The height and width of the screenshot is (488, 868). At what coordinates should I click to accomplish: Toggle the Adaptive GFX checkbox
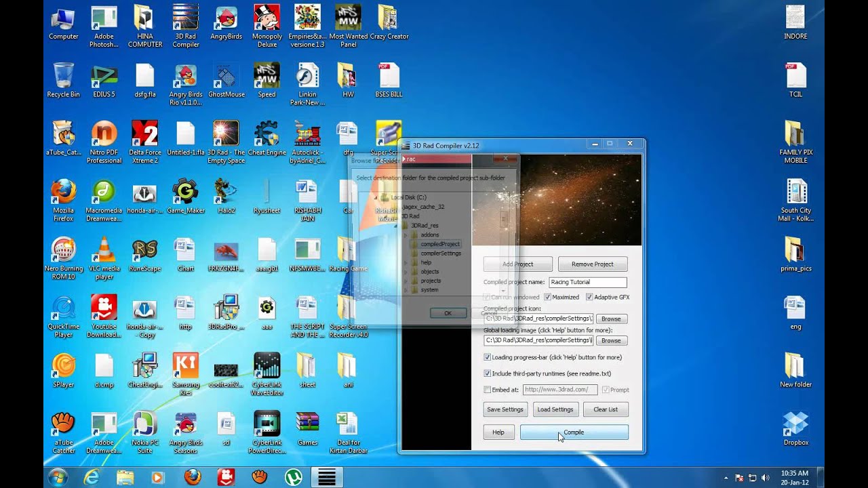[x=589, y=297]
